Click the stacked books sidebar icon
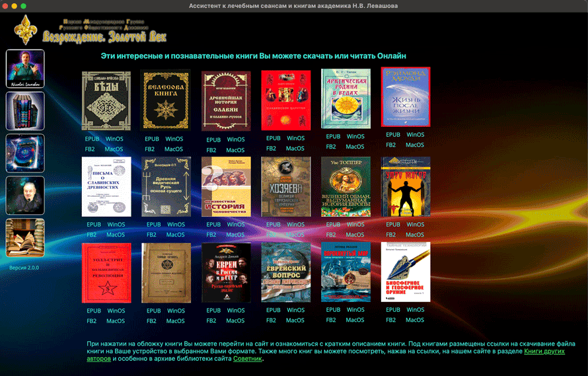 coord(25,111)
